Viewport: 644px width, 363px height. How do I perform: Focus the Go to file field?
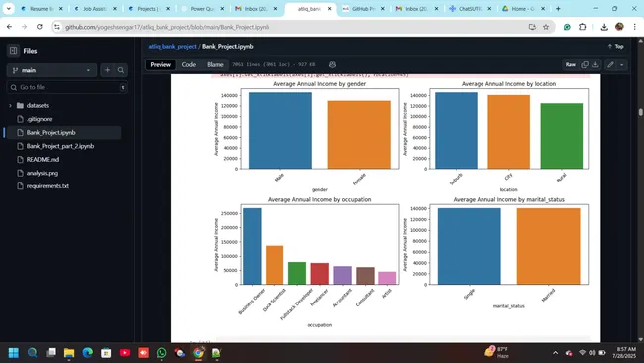[67, 87]
